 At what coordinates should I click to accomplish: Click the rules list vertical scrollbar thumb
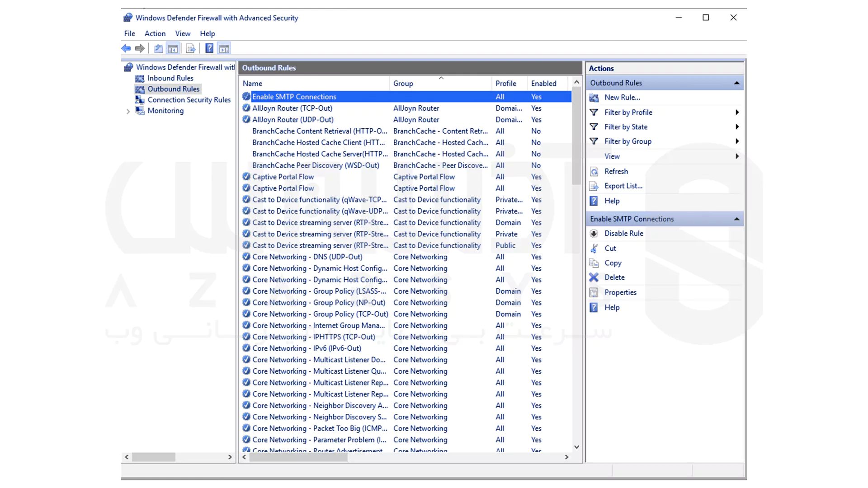(576, 136)
